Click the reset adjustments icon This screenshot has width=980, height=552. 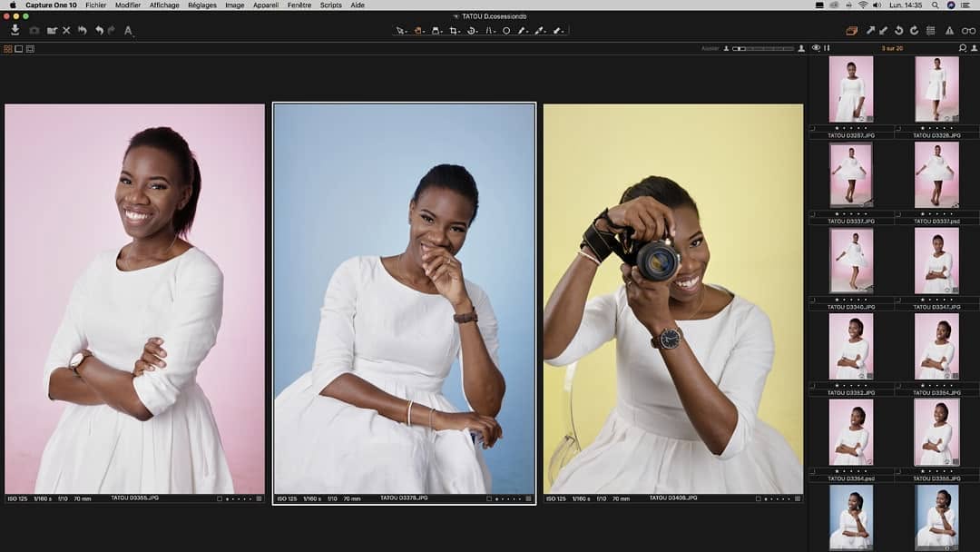point(82,30)
